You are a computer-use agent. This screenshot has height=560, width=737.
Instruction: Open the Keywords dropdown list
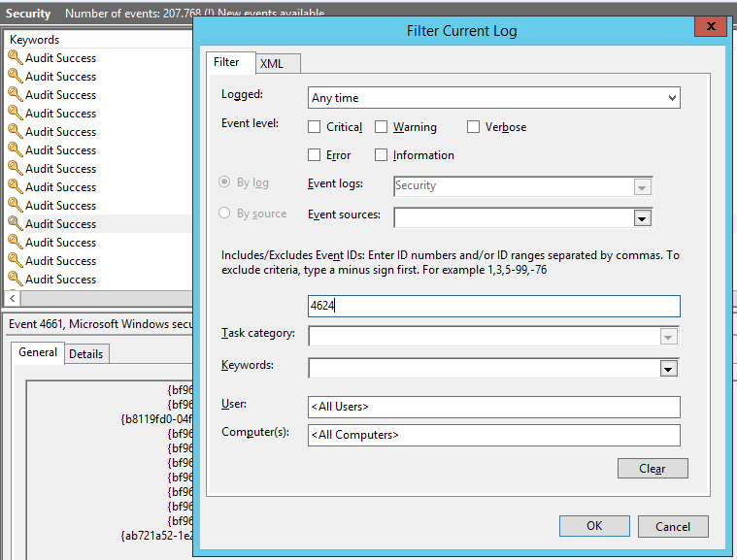[x=667, y=369]
